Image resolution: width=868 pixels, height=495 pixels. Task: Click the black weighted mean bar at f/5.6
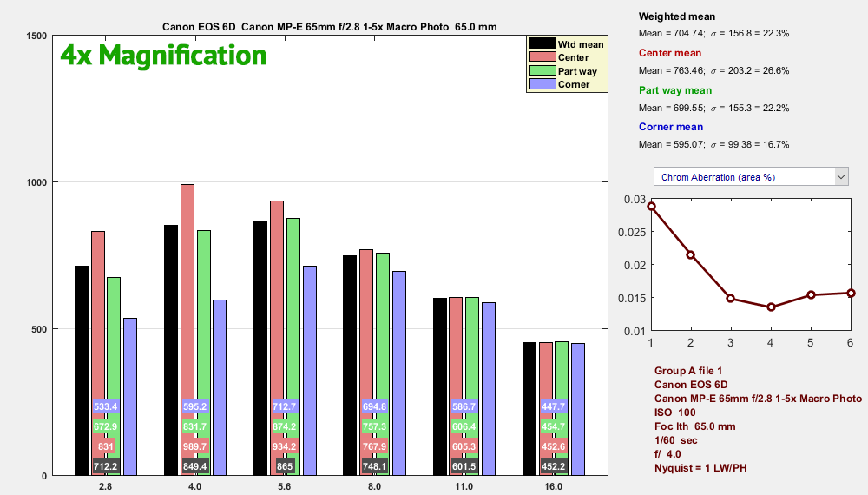[x=260, y=347]
